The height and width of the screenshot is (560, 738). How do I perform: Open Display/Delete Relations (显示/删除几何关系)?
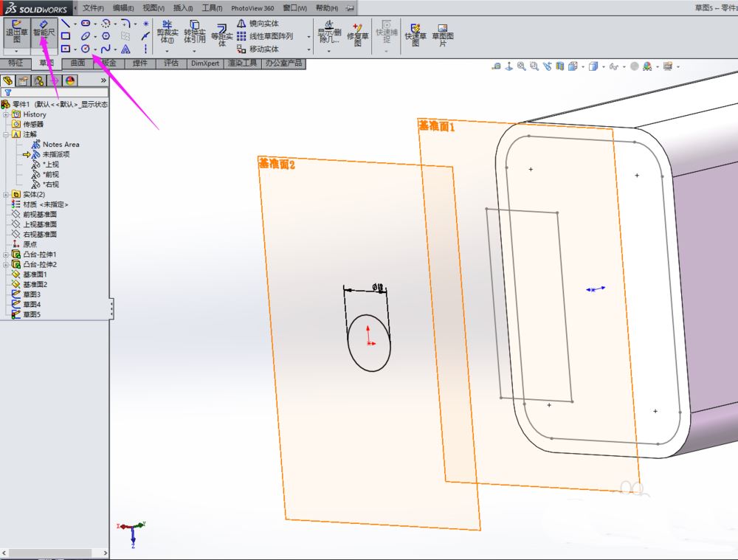coord(329,32)
